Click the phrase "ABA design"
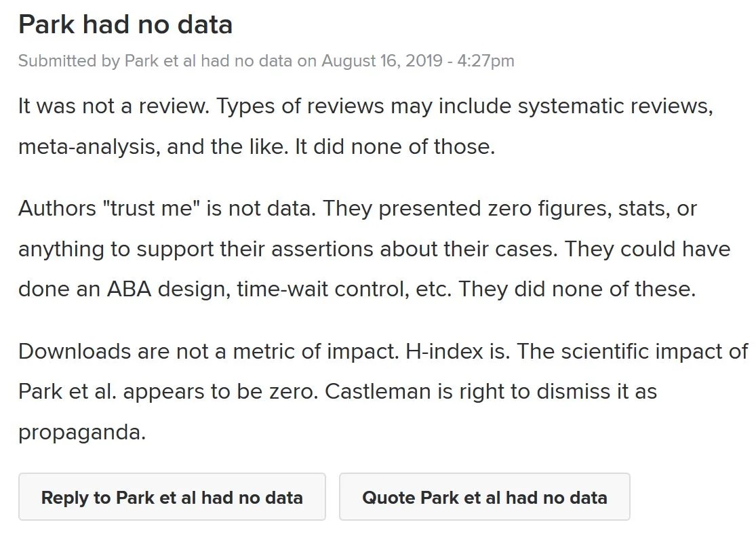Viewport: 756px width, 537px height. click(x=168, y=290)
